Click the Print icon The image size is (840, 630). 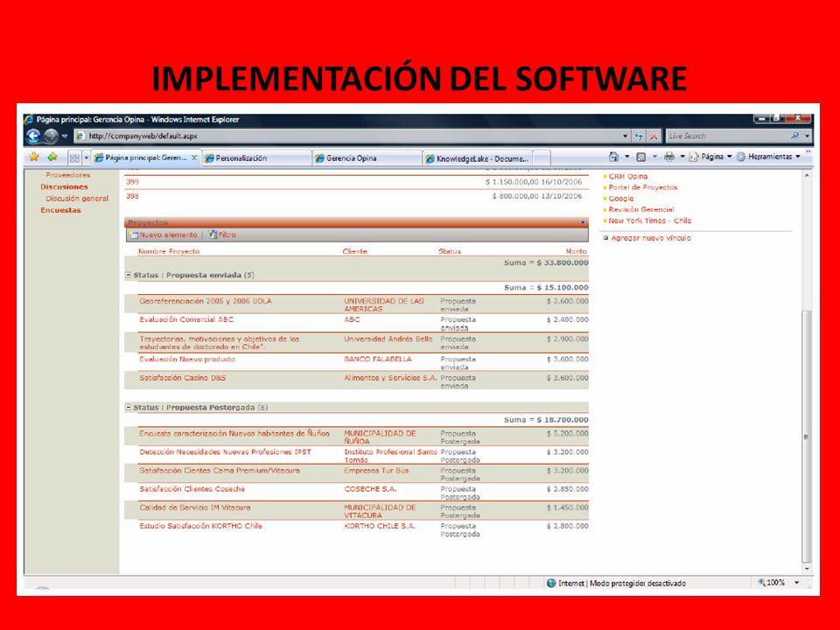669,157
